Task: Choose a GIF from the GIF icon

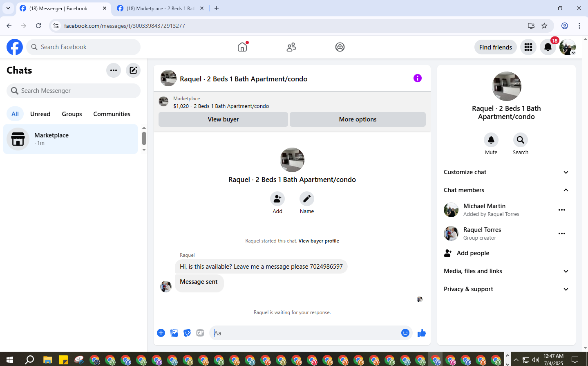Action: [x=200, y=333]
